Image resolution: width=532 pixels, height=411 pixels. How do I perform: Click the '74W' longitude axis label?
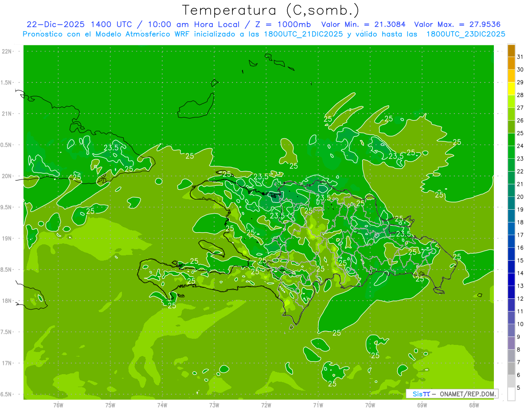click(x=162, y=405)
